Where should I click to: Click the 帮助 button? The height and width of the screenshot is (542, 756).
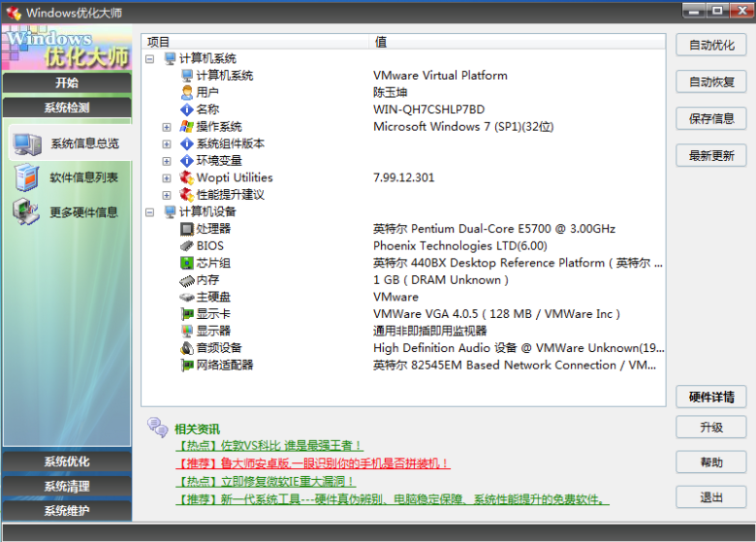point(711,462)
